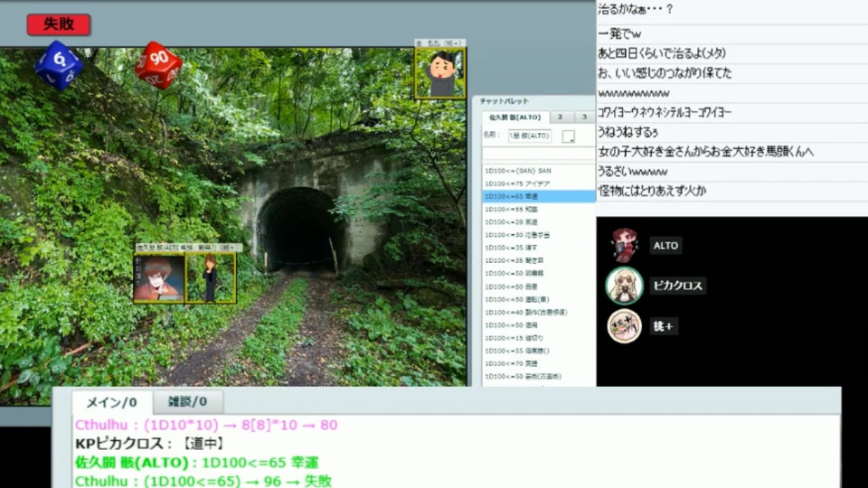Open chat palette tab 3

tap(583, 117)
